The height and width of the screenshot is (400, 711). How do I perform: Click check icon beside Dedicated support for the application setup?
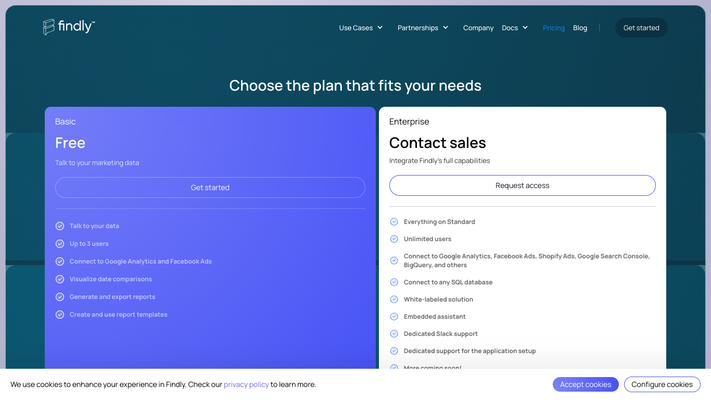point(394,351)
